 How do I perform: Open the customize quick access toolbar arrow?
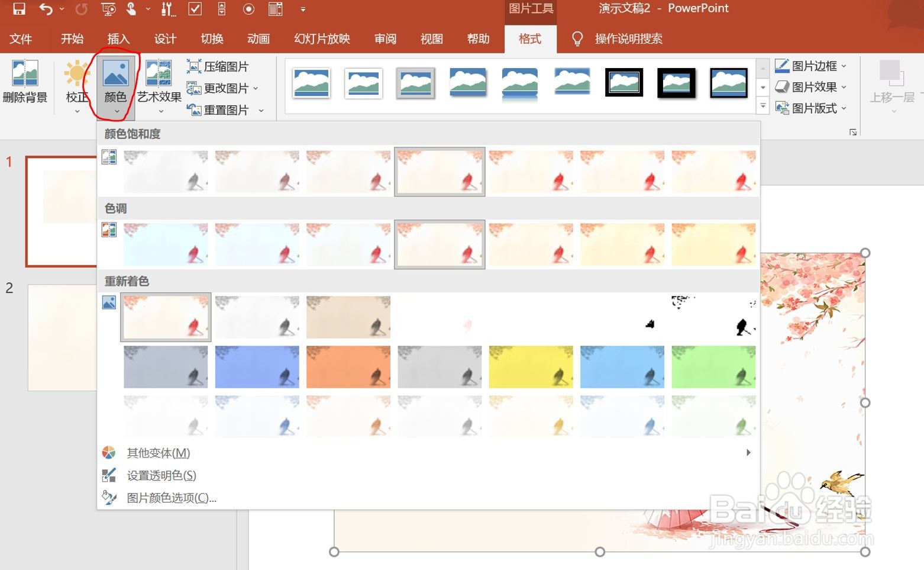[303, 9]
